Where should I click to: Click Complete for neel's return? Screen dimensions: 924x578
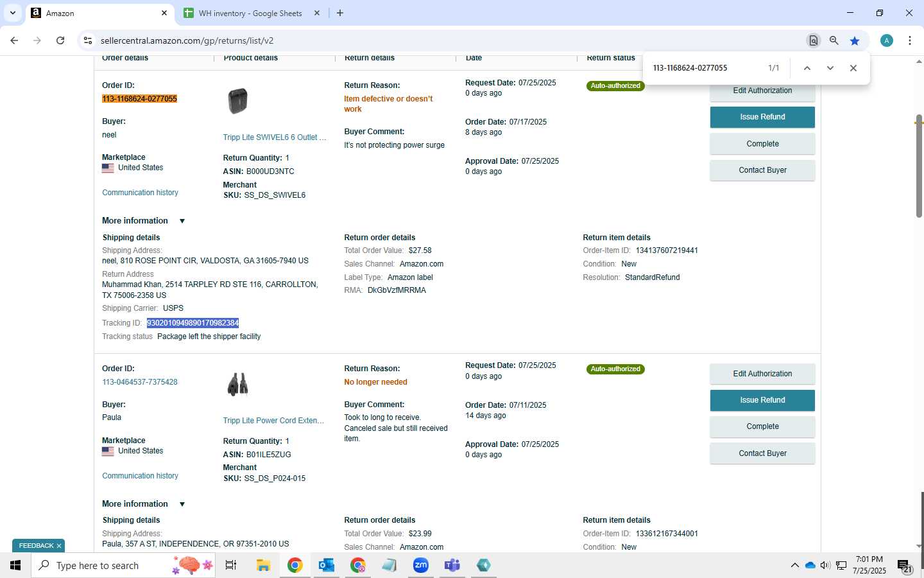[x=762, y=144]
